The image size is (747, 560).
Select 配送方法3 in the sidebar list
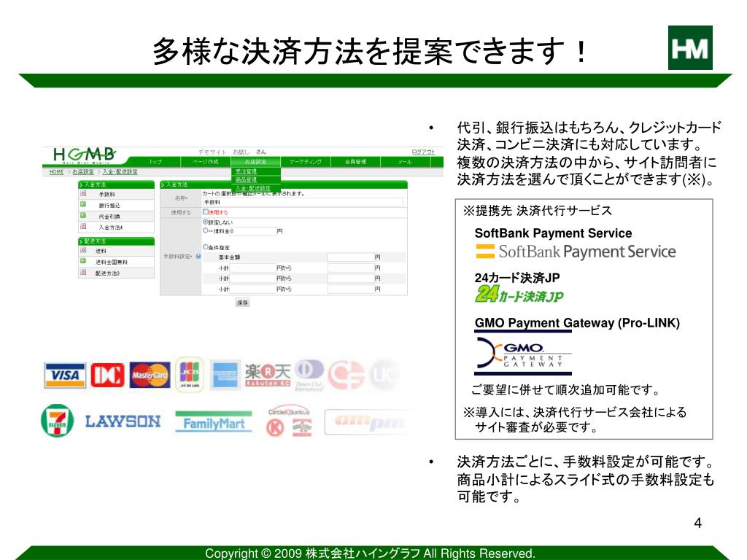click(116, 273)
